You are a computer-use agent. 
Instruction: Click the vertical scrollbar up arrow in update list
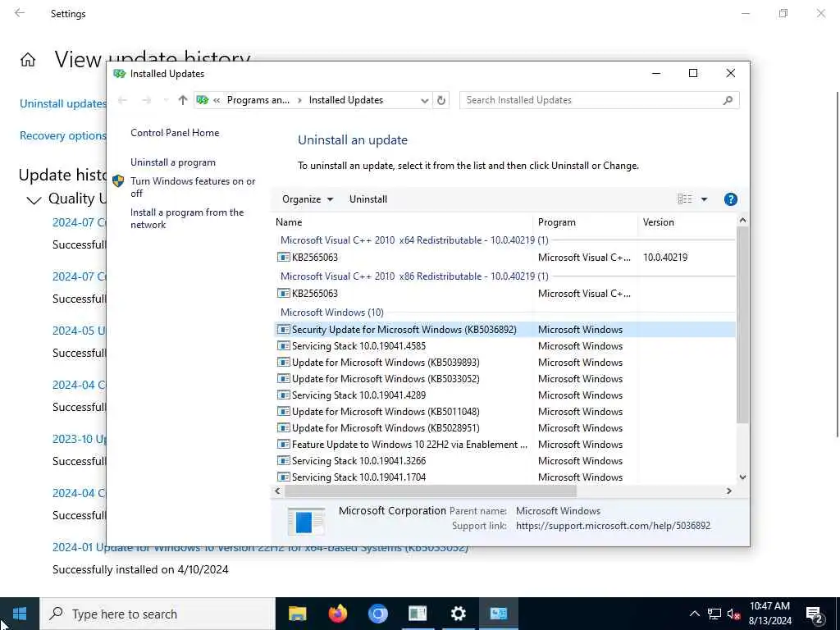point(742,220)
